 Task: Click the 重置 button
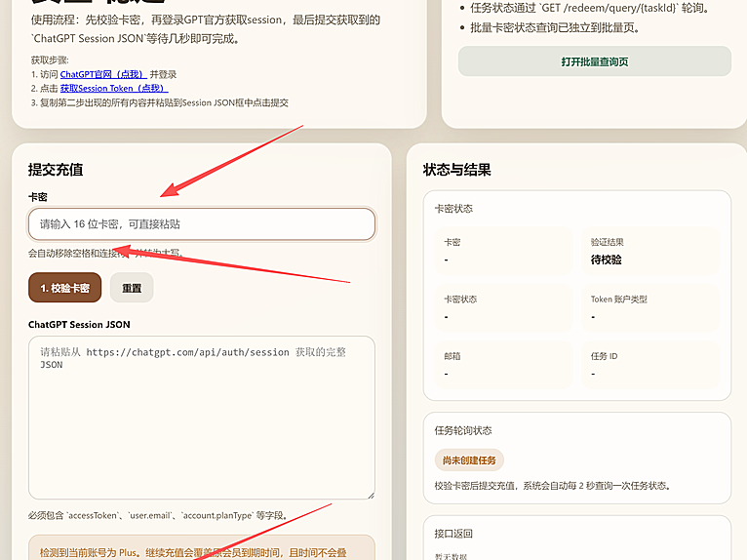pos(132,288)
